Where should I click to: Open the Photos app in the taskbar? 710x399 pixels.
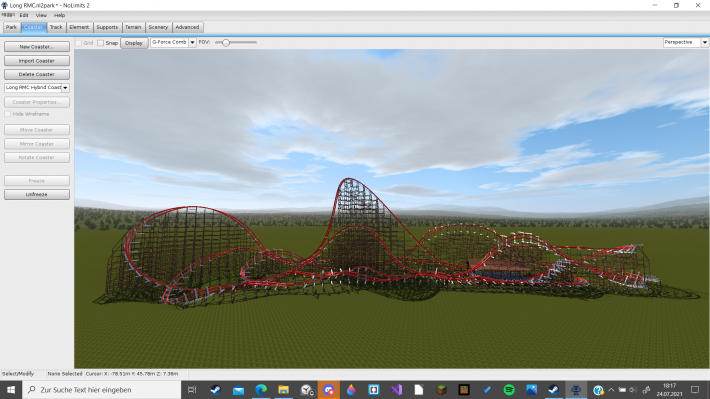(531, 389)
